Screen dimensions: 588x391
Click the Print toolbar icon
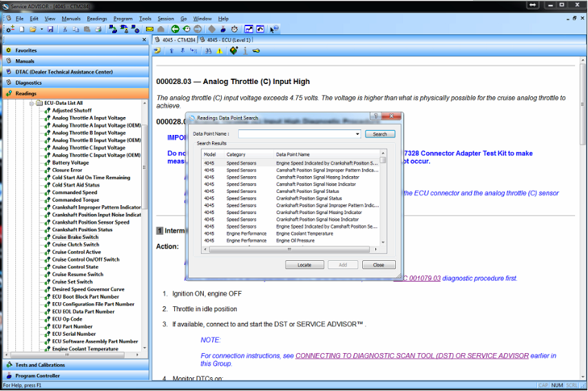[x=98, y=29]
